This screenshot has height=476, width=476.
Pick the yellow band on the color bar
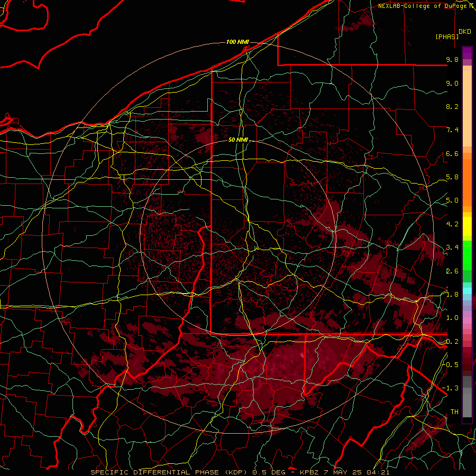(x=467, y=226)
